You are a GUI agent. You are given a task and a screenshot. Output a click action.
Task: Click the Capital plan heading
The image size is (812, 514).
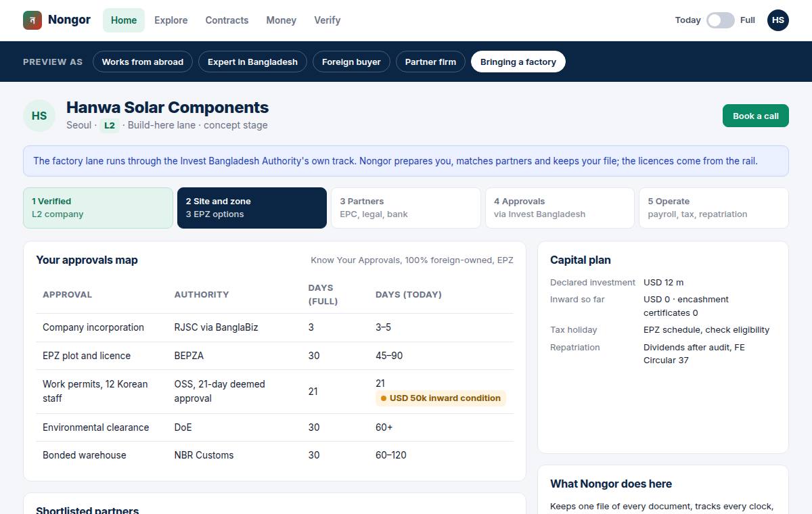coord(581,260)
